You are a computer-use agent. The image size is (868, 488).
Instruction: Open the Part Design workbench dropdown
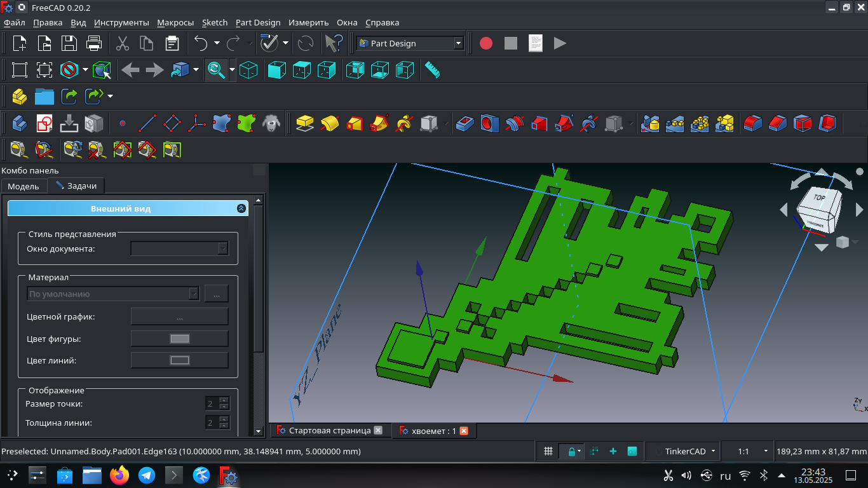pyautogui.click(x=410, y=43)
